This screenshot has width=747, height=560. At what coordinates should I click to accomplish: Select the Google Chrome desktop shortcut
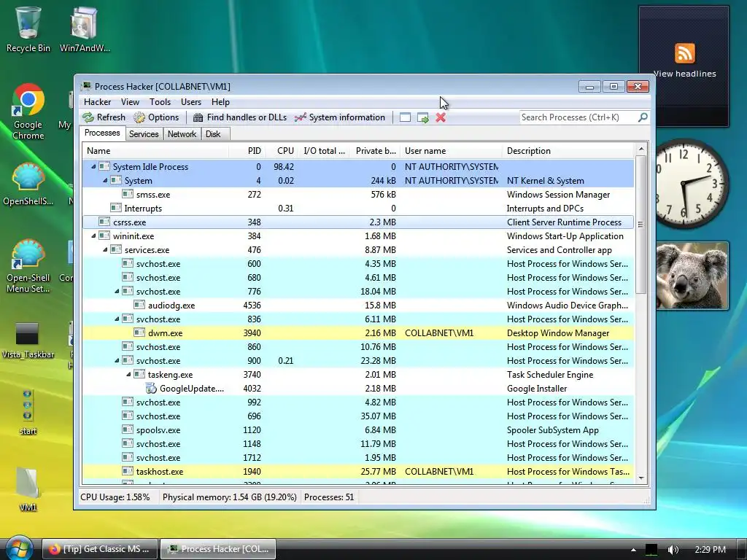(28, 112)
